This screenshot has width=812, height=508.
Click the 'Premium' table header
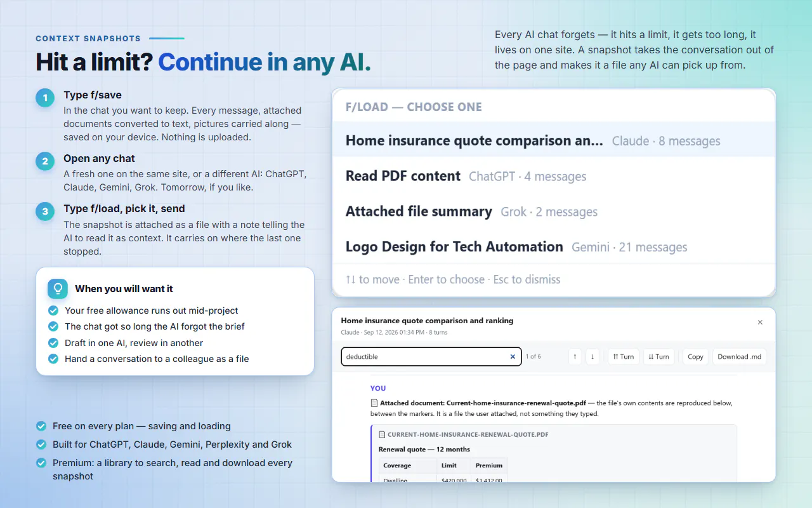[489, 465]
